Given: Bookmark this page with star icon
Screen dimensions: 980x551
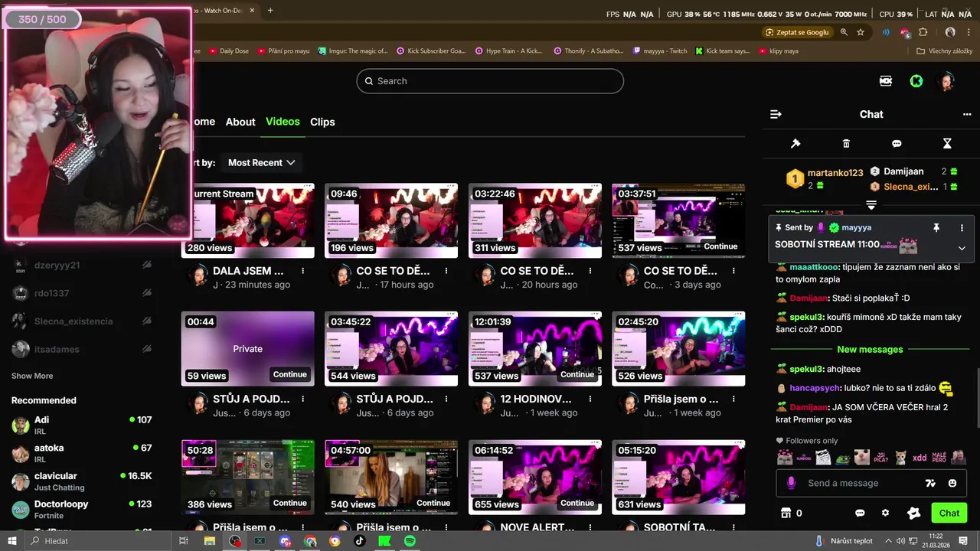Looking at the screenshot, I should point(861,32).
